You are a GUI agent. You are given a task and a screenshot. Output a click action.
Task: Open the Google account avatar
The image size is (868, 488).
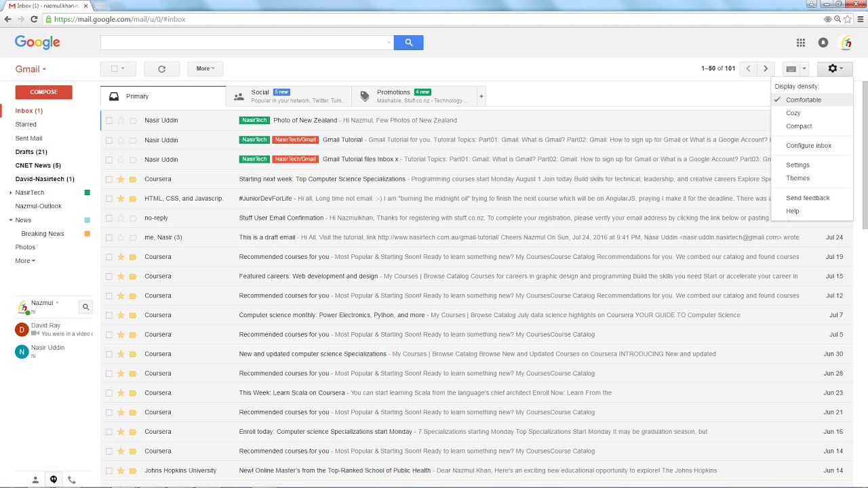pos(846,43)
